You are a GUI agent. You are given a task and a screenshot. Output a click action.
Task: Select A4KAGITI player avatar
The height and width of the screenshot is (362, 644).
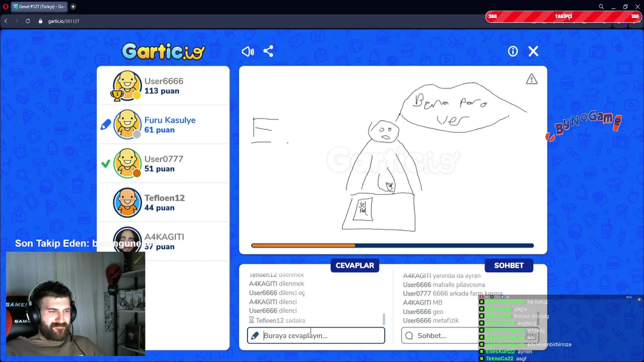click(x=127, y=240)
